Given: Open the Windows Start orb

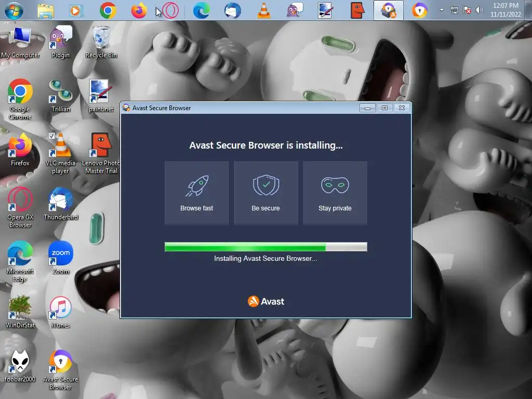Looking at the screenshot, I should pos(14,10).
